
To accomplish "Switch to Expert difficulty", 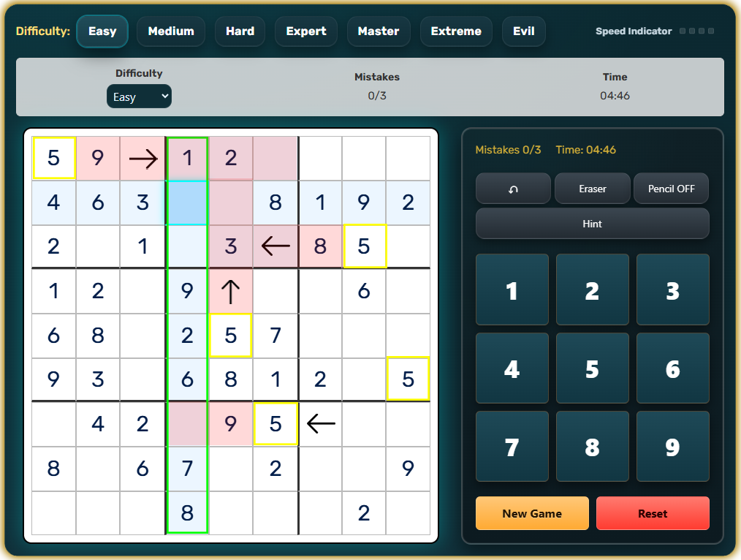I will pyautogui.click(x=305, y=31).
